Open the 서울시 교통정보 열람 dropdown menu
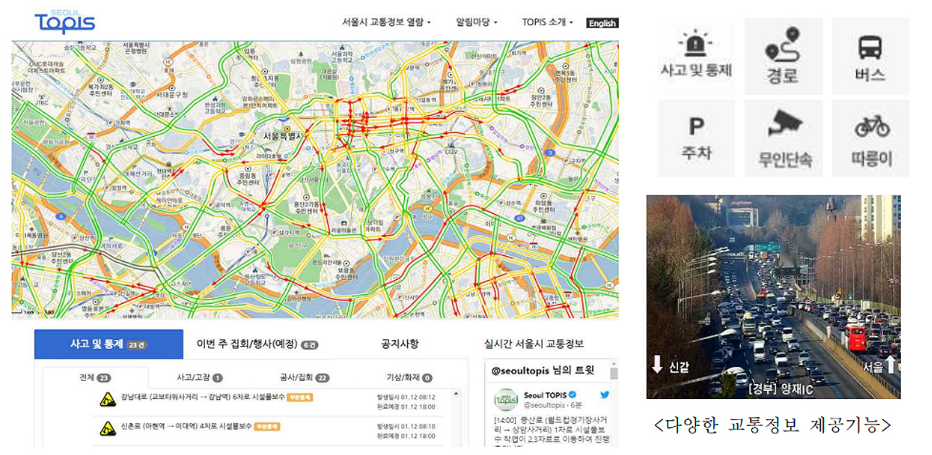This screenshot has height=455, width=932. point(386,23)
